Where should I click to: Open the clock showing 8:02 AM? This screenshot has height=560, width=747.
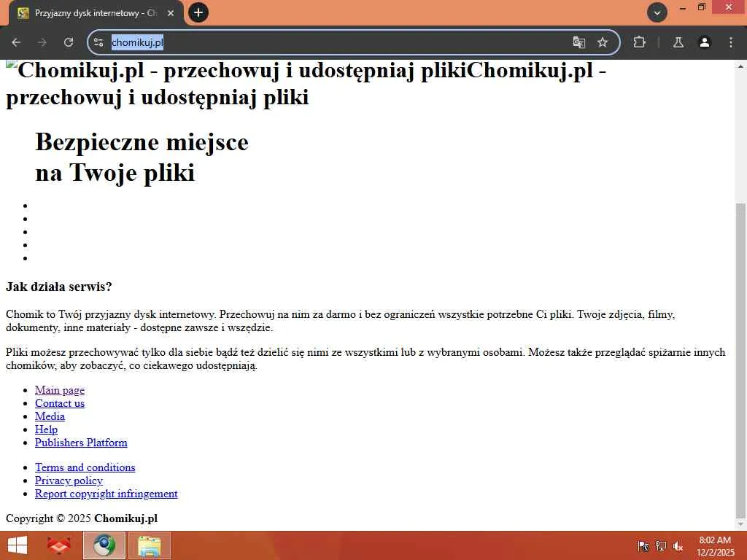click(x=715, y=546)
